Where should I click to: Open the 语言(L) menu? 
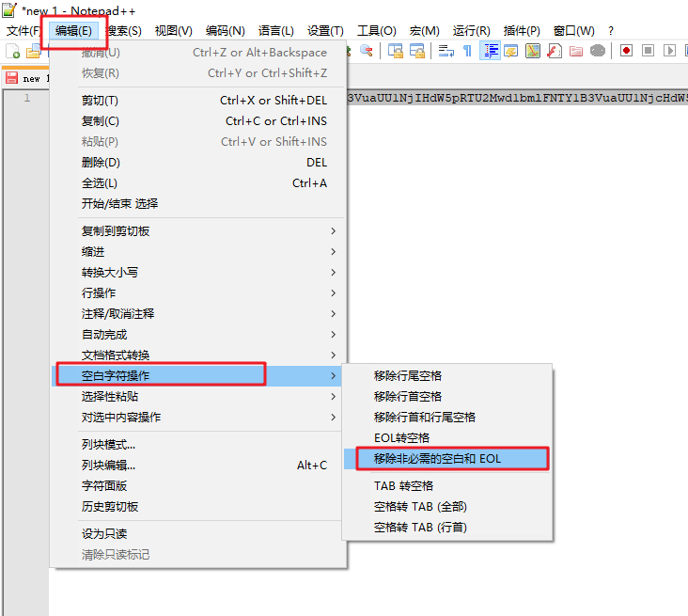(x=276, y=31)
